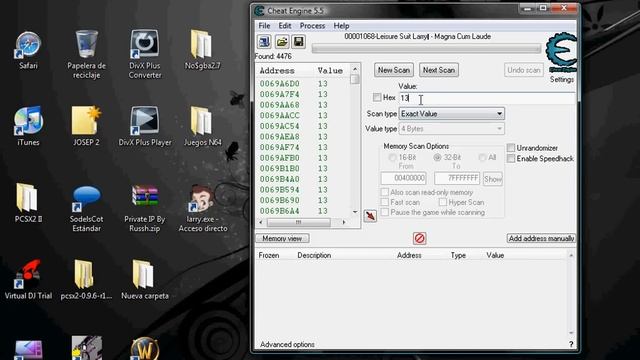Open the Help menu

pos(341,26)
